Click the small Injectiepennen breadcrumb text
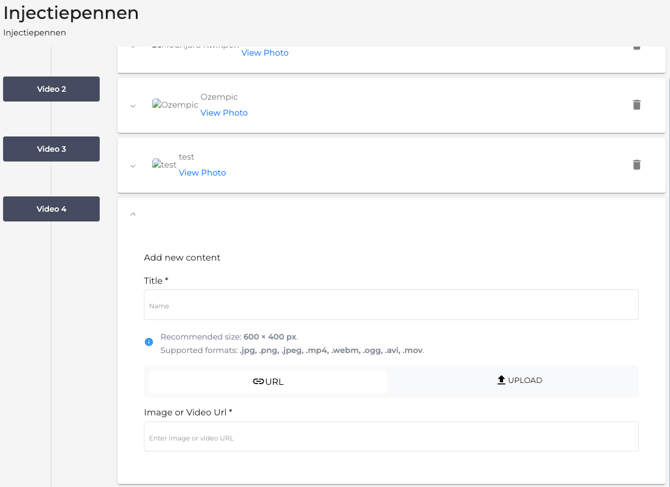The width and height of the screenshot is (670, 487). pos(35,33)
